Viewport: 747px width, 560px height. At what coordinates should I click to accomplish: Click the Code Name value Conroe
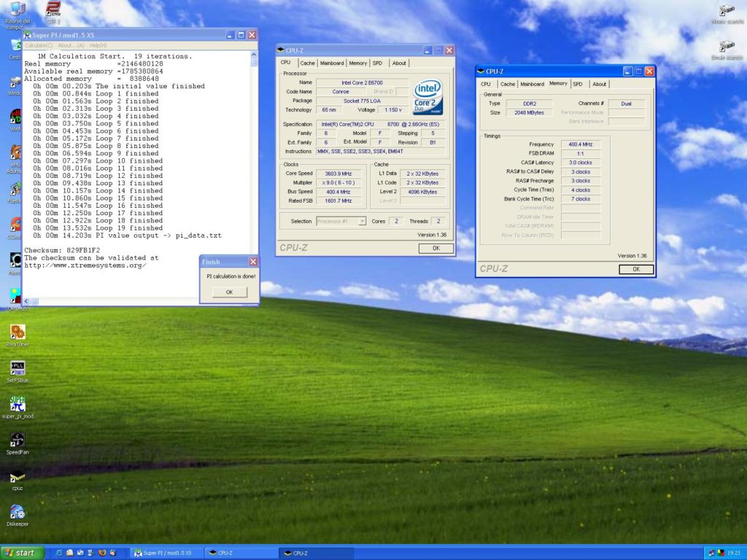tap(341, 91)
